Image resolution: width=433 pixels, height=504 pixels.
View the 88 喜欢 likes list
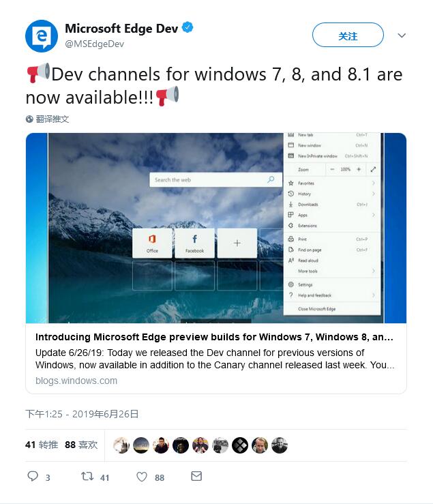81,445
